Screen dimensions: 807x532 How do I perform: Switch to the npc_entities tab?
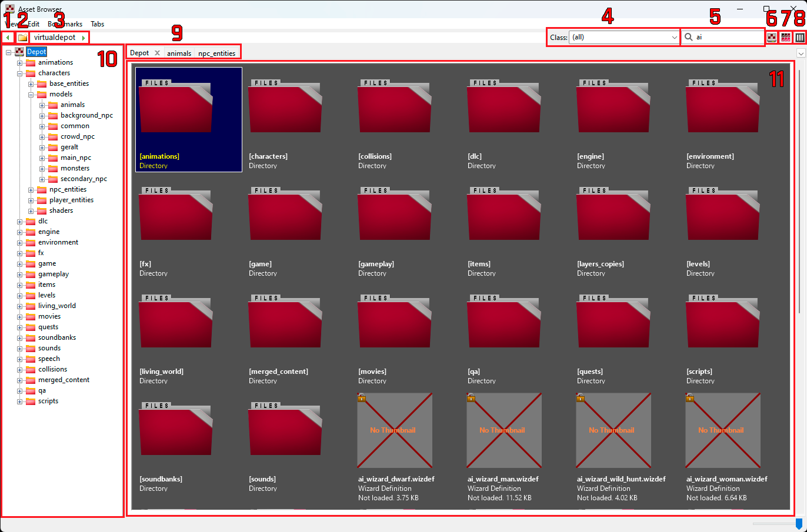(216, 53)
